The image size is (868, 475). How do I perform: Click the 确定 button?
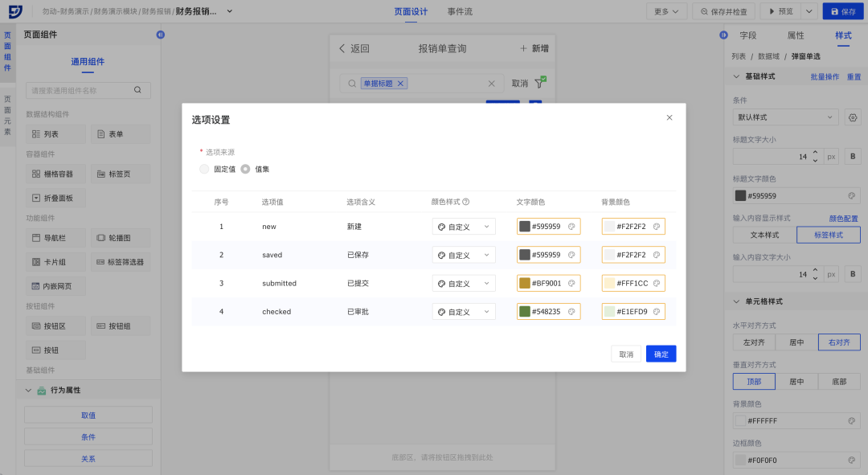(x=661, y=354)
